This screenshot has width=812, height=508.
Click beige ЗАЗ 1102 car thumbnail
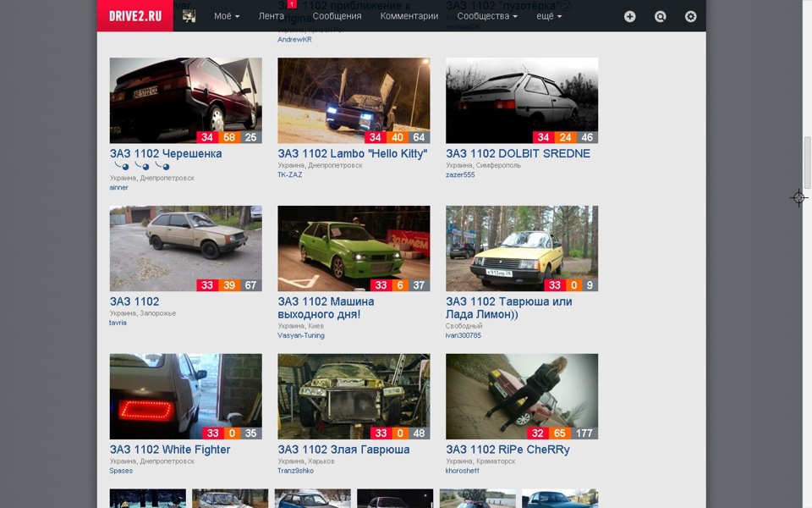(x=185, y=248)
